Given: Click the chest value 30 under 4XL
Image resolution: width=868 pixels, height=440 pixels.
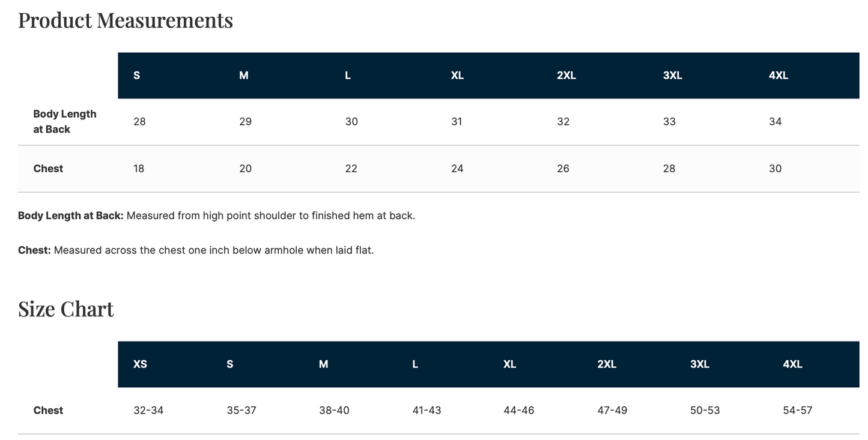Looking at the screenshot, I should click(x=775, y=169).
